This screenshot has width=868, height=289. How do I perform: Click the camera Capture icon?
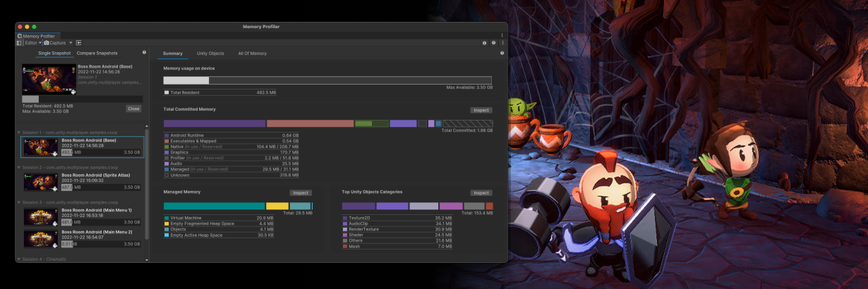click(x=45, y=43)
